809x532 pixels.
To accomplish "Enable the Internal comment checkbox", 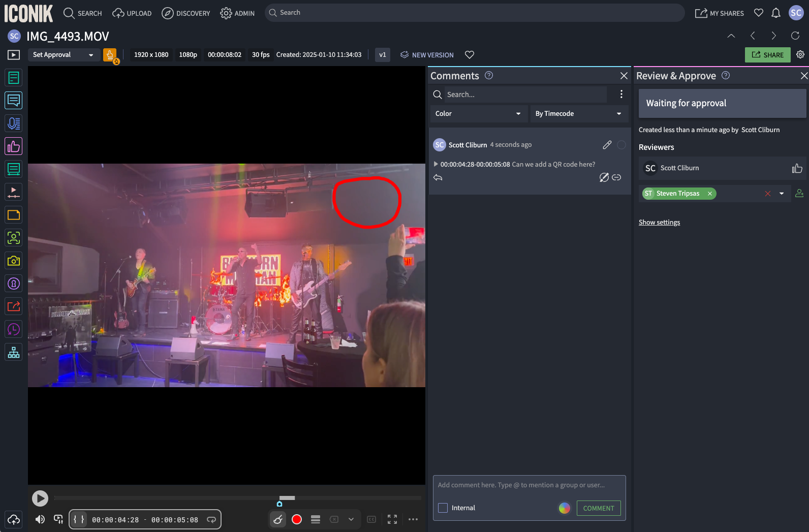I will click(x=443, y=508).
